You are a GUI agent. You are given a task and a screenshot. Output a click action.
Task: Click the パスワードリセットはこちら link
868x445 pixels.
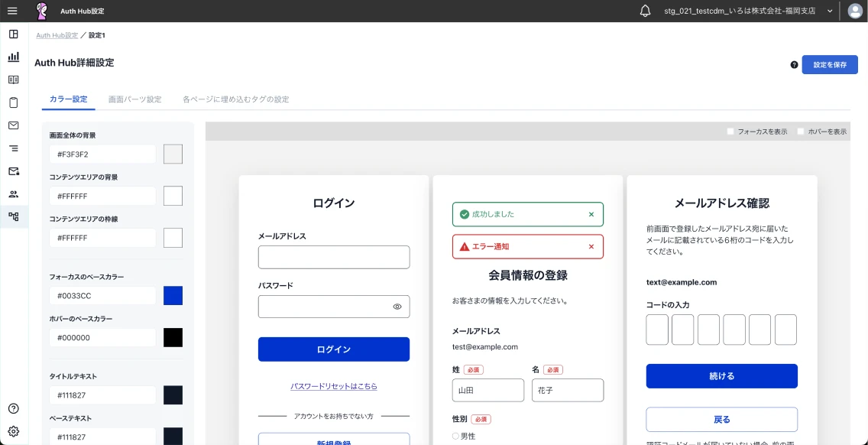click(334, 387)
